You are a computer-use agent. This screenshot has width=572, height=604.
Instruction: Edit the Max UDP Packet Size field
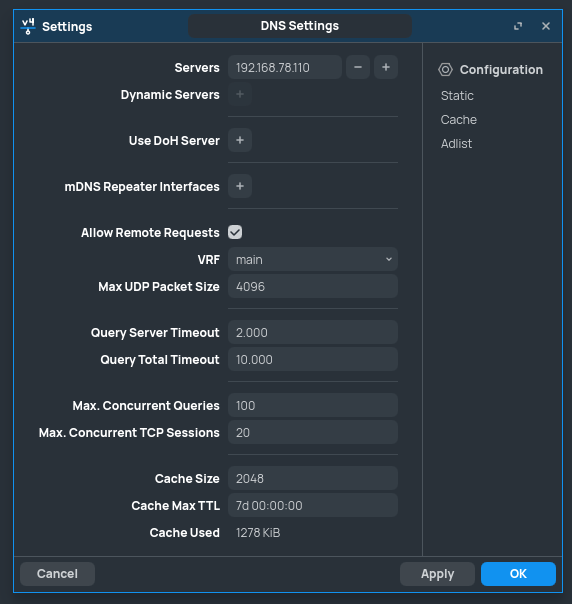click(x=313, y=287)
